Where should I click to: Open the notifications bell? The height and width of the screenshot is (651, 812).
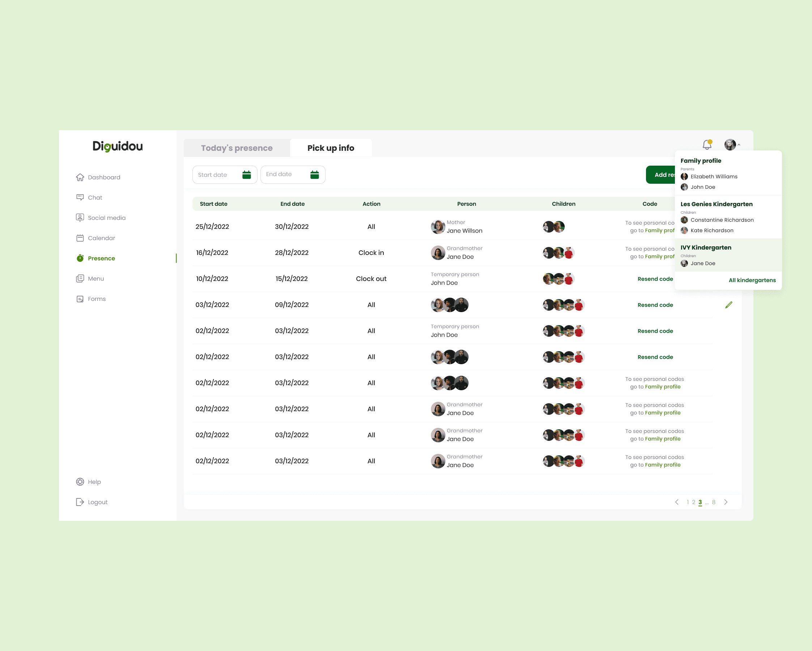click(x=707, y=144)
